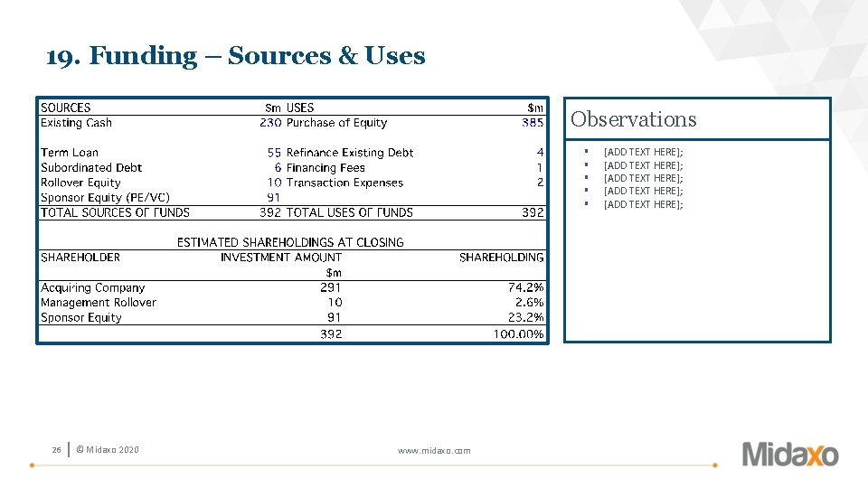Select 'Sponsor Equity' in shareholdings table
This screenshot has width=868, height=488.
click(x=80, y=317)
